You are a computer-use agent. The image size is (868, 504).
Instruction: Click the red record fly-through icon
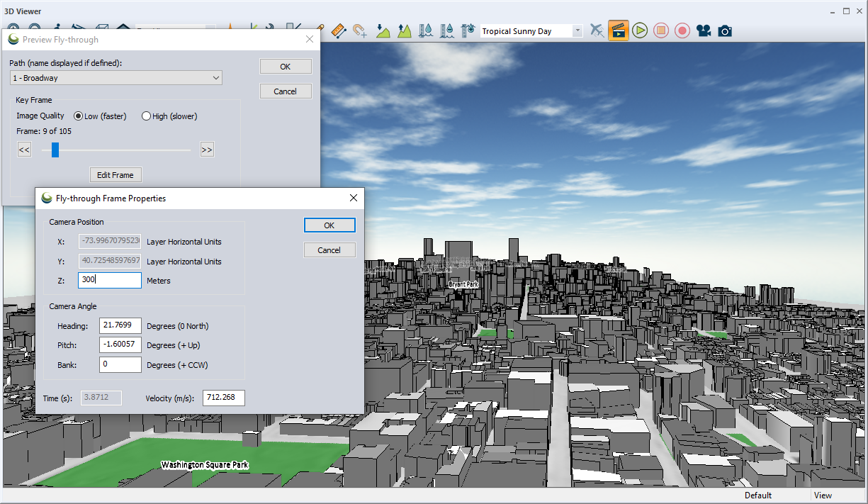pos(682,30)
